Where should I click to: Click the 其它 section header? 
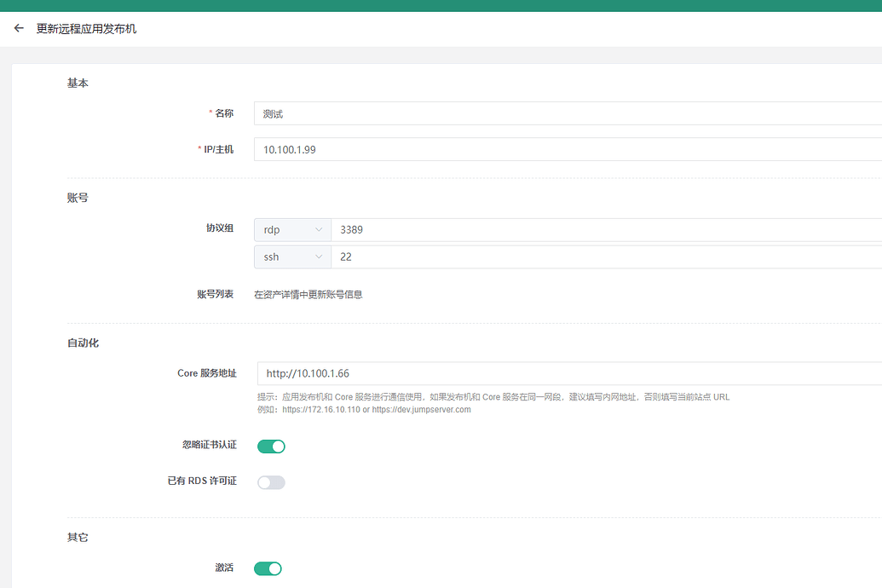coord(78,538)
